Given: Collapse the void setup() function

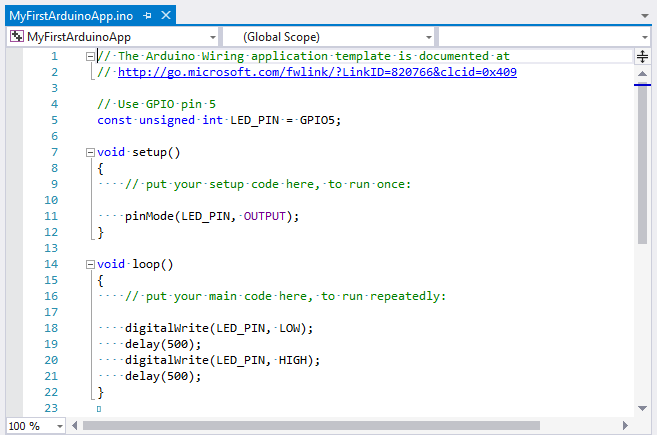Looking at the screenshot, I should (90, 153).
